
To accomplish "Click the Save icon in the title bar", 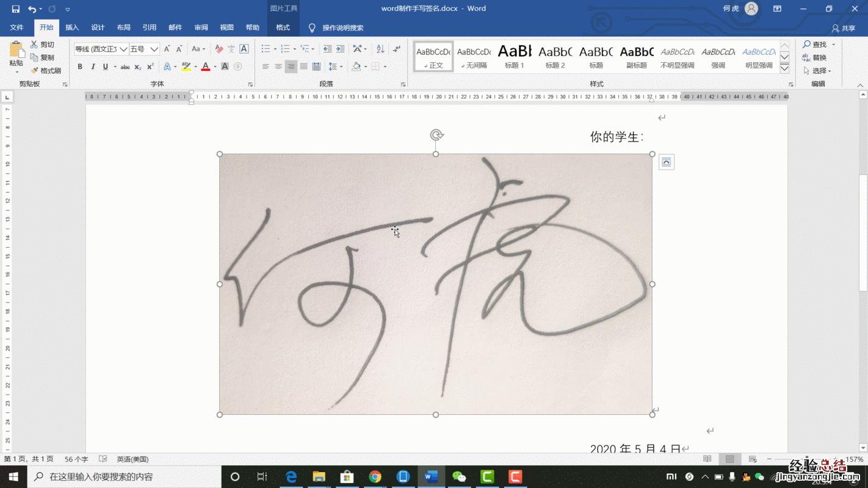I will [x=16, y=9].
